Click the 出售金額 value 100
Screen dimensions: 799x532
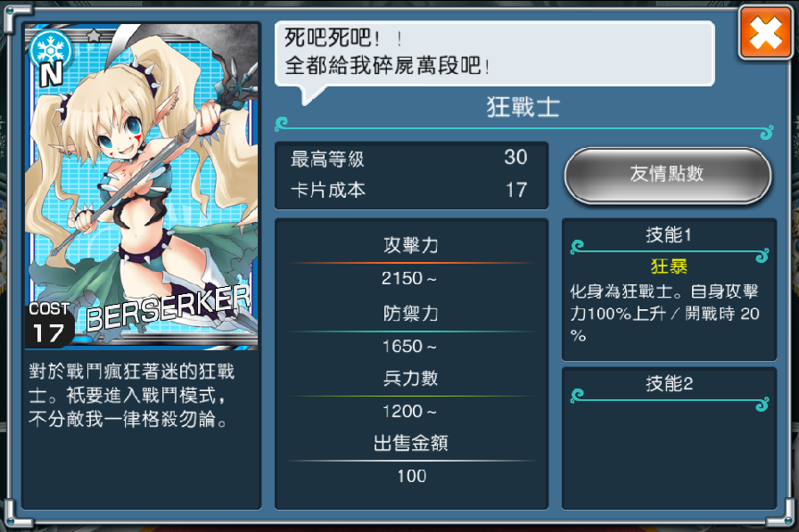[411, 476]
